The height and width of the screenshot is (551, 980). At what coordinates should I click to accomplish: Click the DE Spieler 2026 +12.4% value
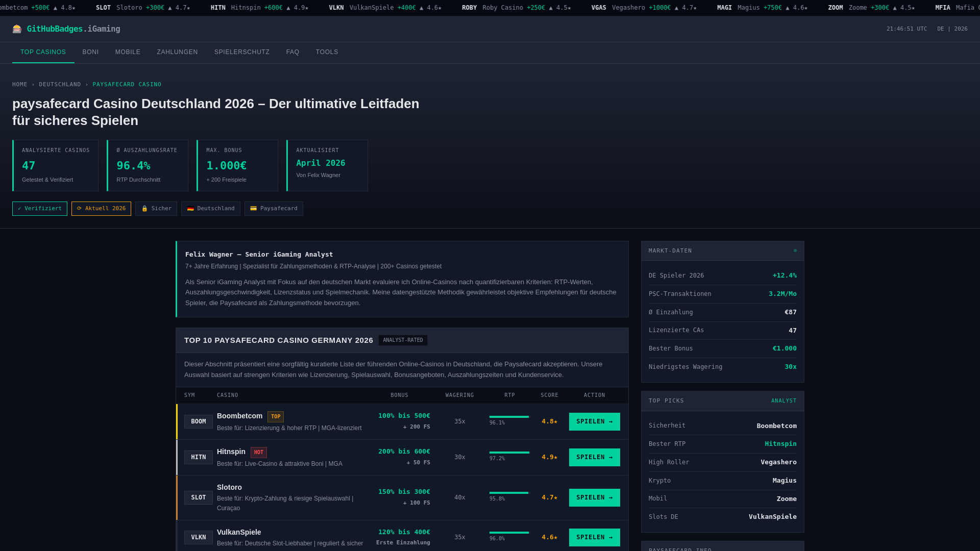tap(785, 275)
